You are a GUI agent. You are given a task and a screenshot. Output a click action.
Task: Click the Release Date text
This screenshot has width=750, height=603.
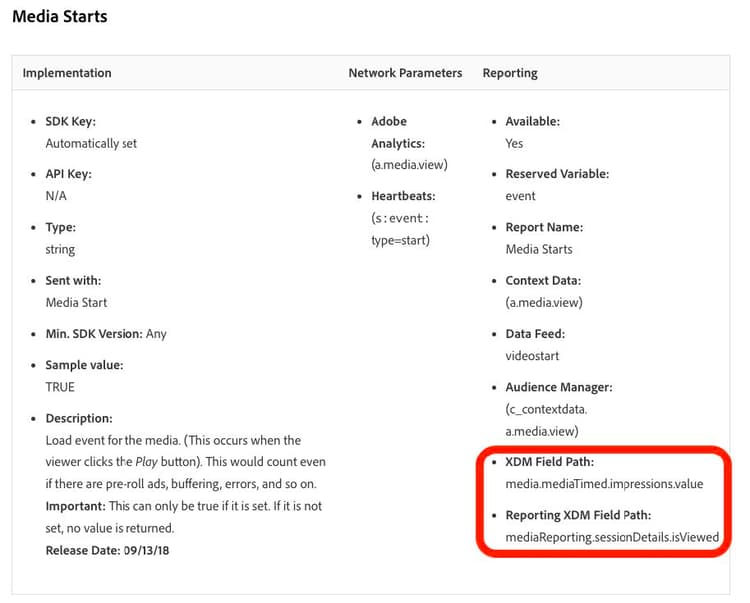[x=102, y=551]
